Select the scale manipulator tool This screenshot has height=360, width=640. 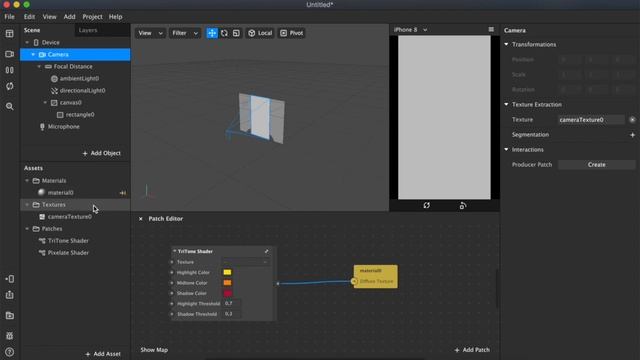point(236,33)
